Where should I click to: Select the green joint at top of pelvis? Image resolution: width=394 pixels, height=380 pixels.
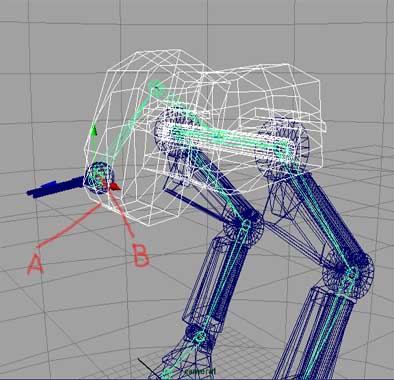pos(157,88)
